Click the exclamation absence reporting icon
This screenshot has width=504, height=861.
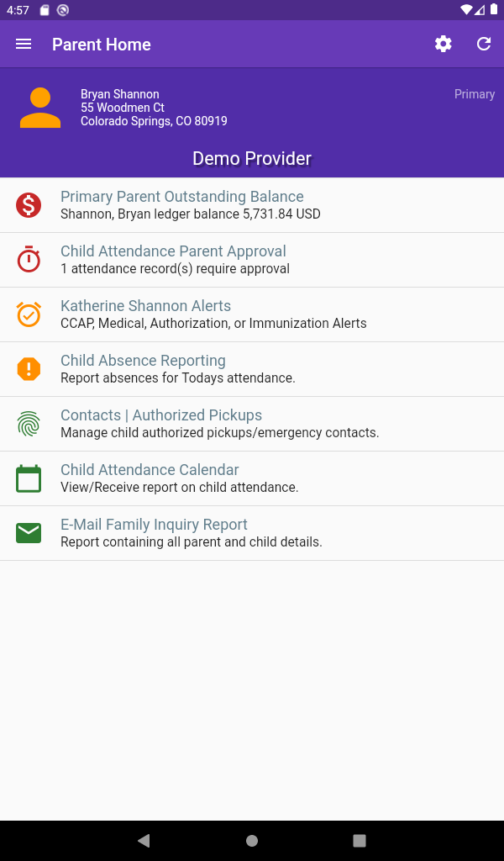[28, 368]
